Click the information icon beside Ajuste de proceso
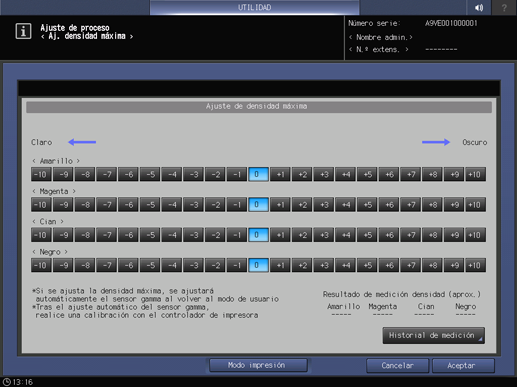Screen dimensions: 517x387 coord(23,31)
